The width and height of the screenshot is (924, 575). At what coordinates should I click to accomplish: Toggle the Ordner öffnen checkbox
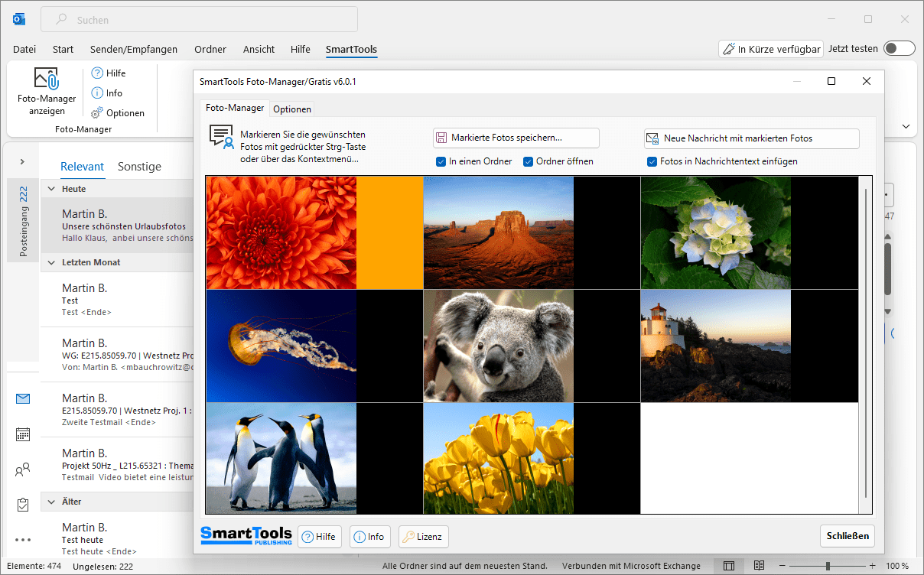(529, 161)
